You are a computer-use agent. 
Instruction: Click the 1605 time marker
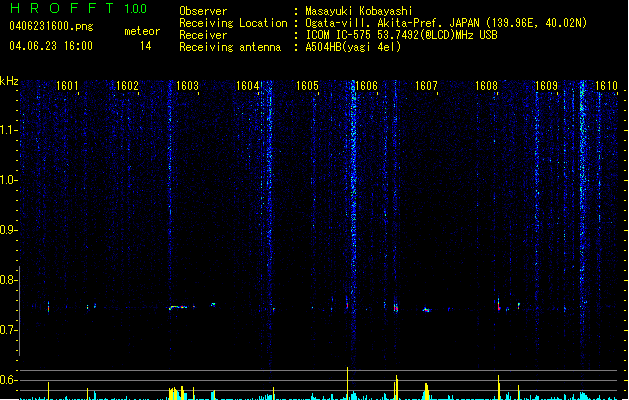pyautogui.click(x=307, y=86)
